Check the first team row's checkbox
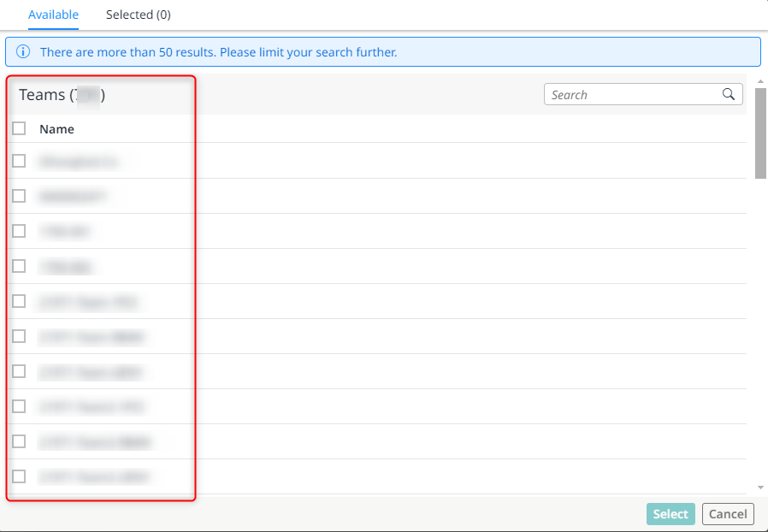 pos(19,161)
